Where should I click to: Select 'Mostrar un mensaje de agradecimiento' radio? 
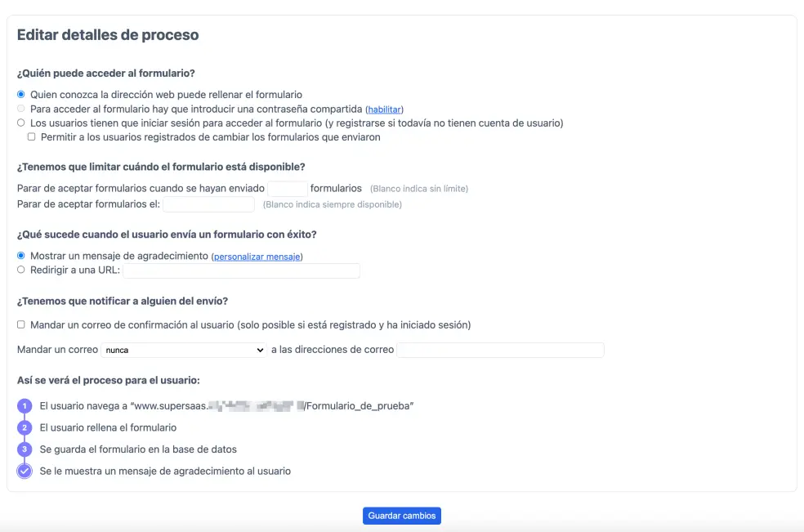[21, 256]
